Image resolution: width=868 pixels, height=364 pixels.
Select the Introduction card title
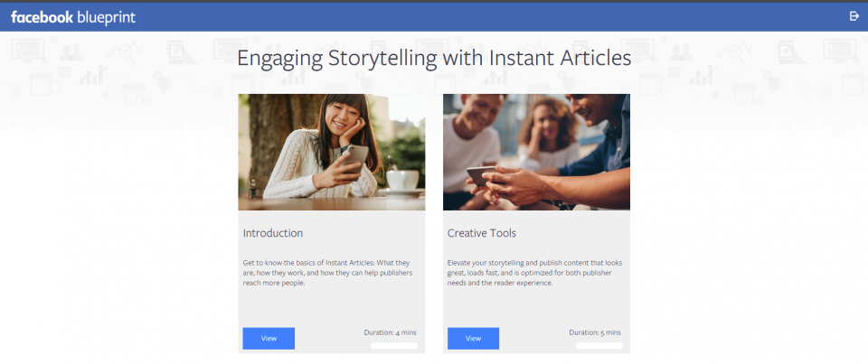[x=273, y=233]
